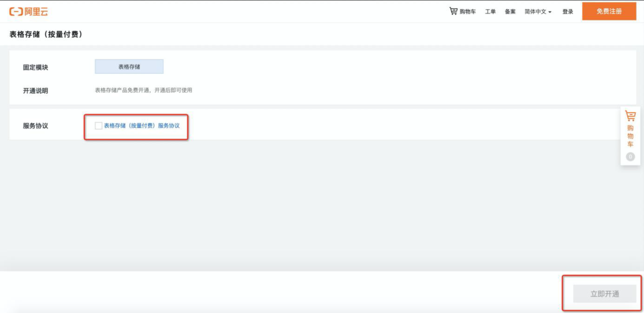The width and height of the screenshot is (644, 313).
Task: Click the 服务协议 row label
Action: (x=36, y=126)
